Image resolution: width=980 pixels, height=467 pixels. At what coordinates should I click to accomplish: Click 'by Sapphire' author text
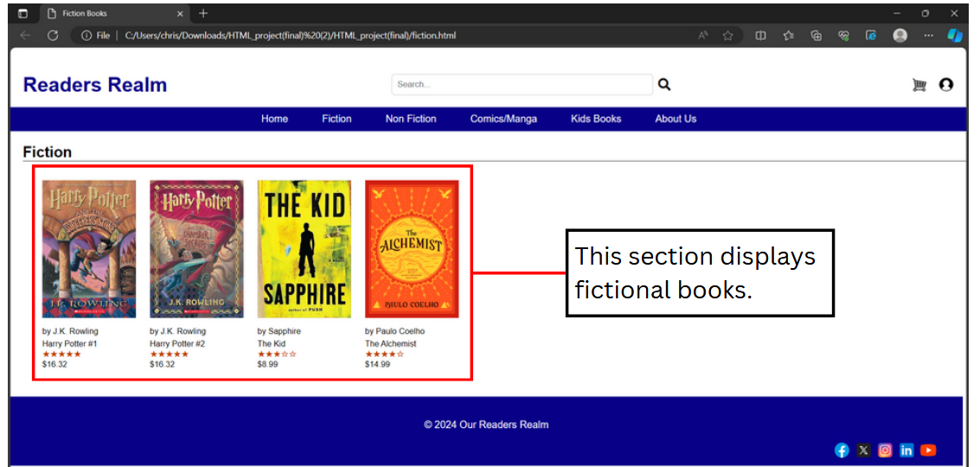point(279,331)
